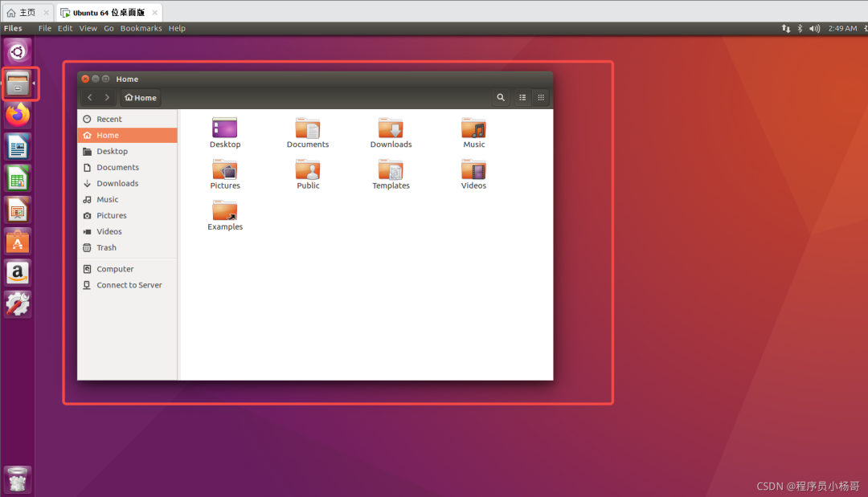Image resolution: width=868 pixels, height=497 pixels.
Task: Open Videos in the sidebar
Action: (x=127, y=231)
